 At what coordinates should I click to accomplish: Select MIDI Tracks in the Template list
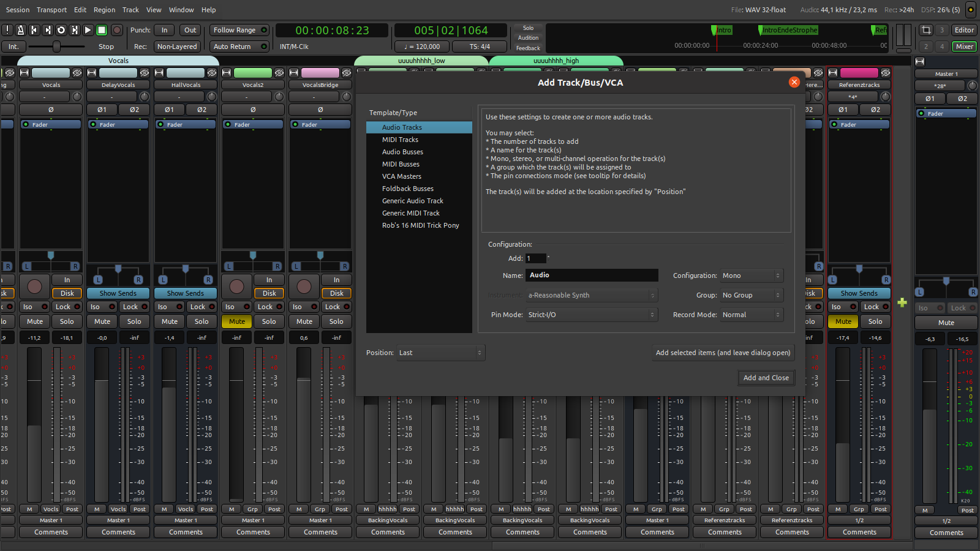tap(400, 140)
